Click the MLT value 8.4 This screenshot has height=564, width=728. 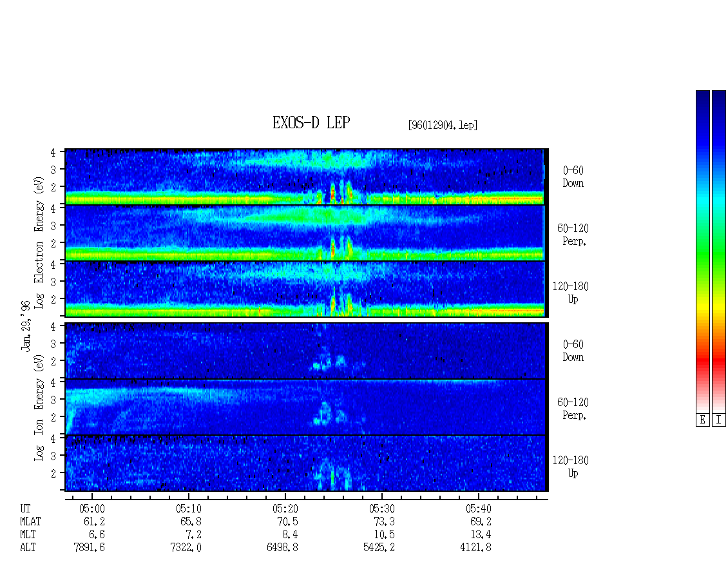[290, 535]
